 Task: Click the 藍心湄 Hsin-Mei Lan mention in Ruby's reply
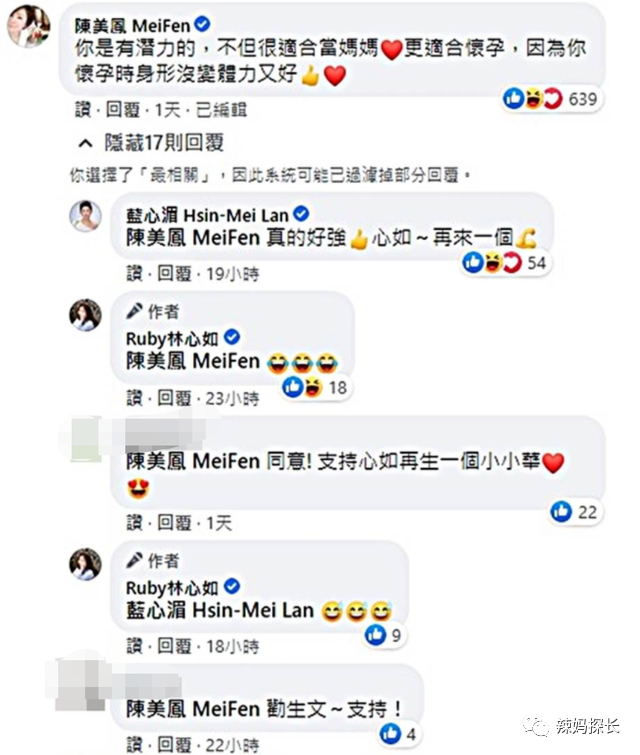(220, 611)
